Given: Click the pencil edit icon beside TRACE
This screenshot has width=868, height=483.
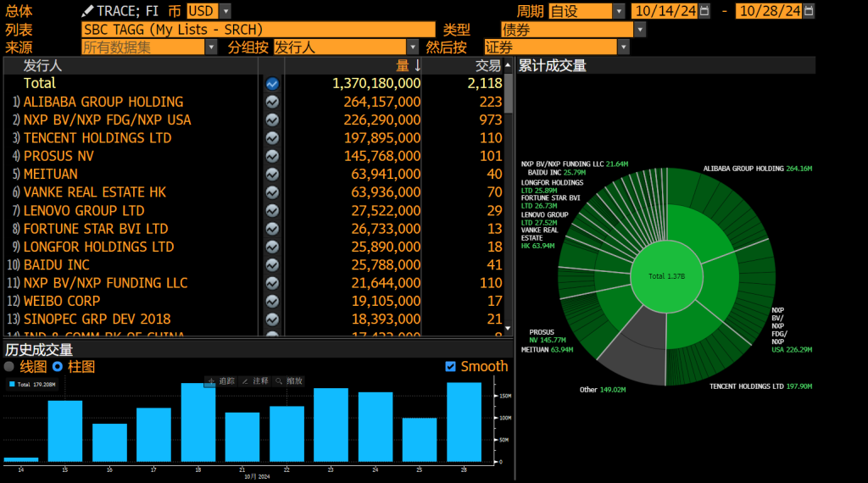Looking at the screenshot, I should click(x=87, y=11).
